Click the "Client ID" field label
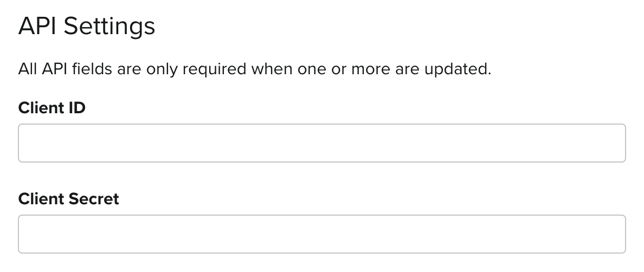The width and height of the screenshot is (644, 272). click(52, 108)
